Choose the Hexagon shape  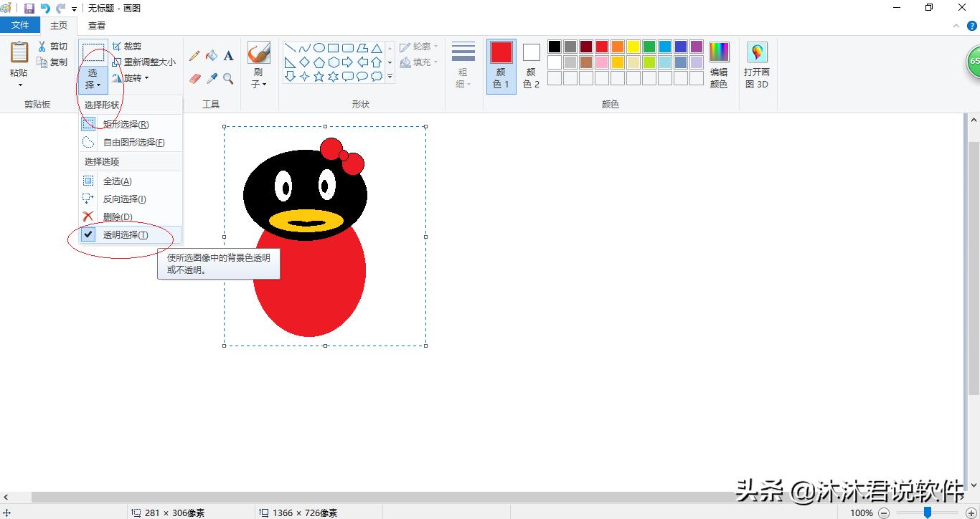[x=334, y=62]
